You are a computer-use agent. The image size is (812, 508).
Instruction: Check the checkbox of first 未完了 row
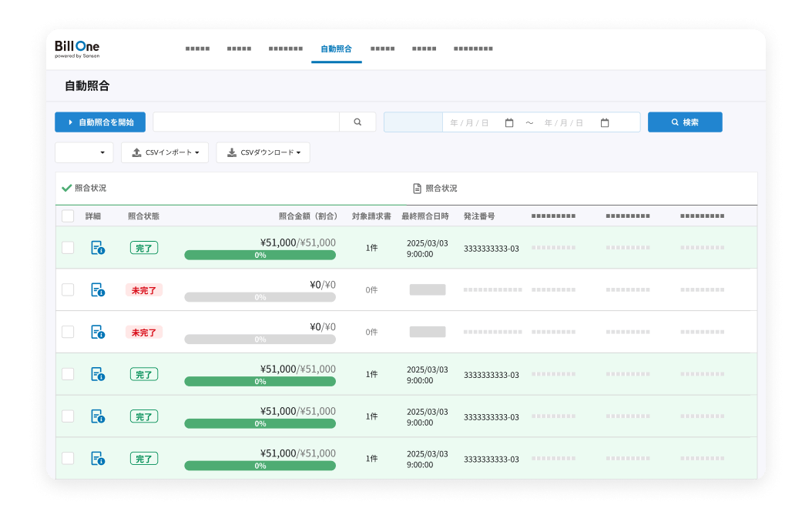click(68, 290)
